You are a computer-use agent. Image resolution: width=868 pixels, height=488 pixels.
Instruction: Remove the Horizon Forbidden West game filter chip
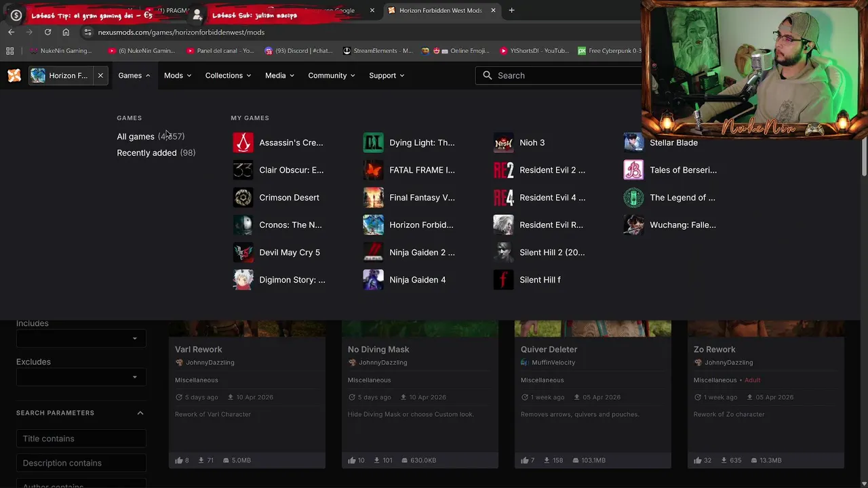100,75
